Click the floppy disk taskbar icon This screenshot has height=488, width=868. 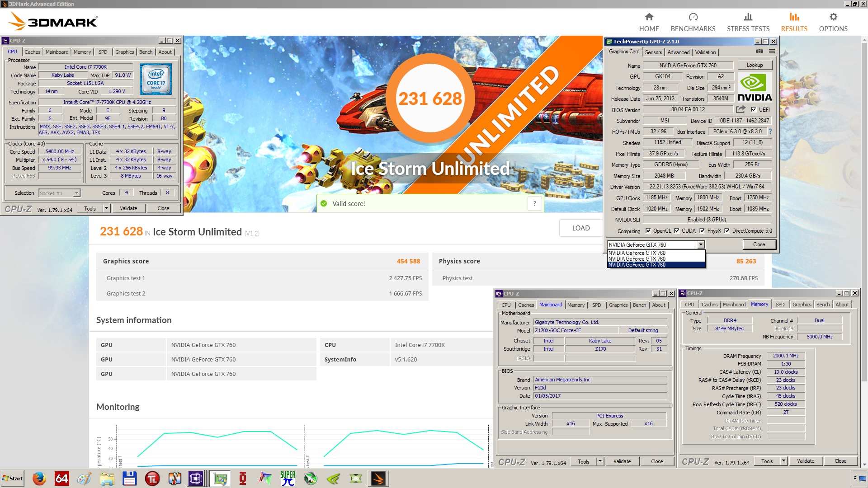point(130,479)
